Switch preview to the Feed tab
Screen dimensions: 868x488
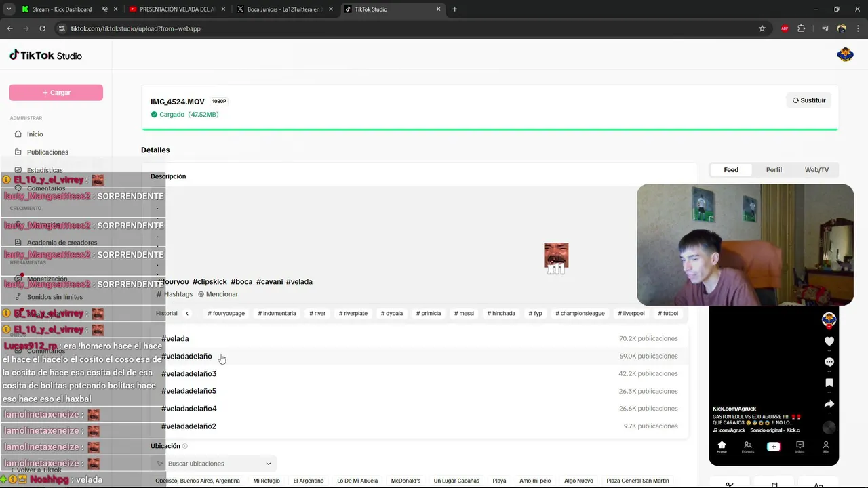click(731, 170)
